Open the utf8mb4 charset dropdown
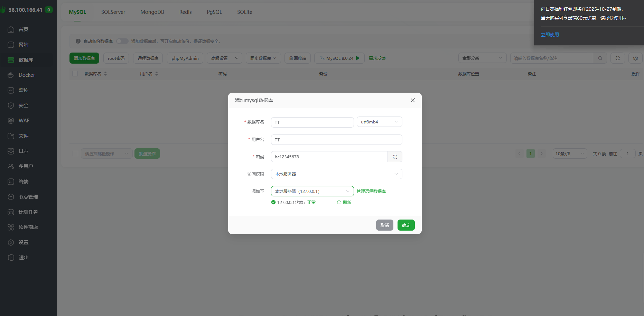This screenshot has width=644, height=316. click(x=379, y=122)
